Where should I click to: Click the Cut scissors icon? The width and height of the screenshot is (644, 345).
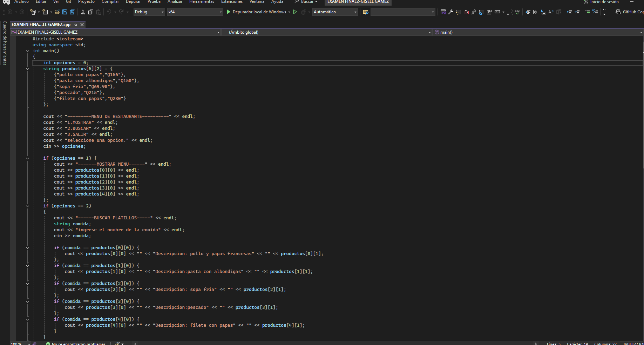point(83,12)
